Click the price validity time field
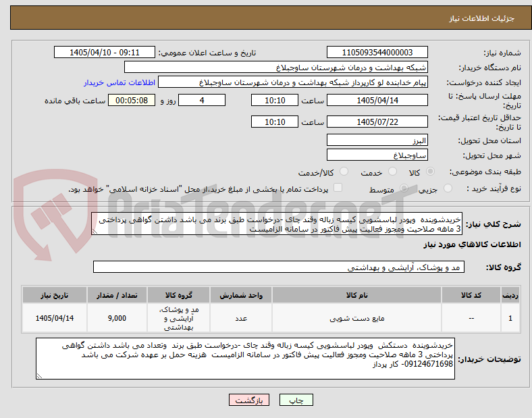 pyautogui.click(x=275, y=122)
